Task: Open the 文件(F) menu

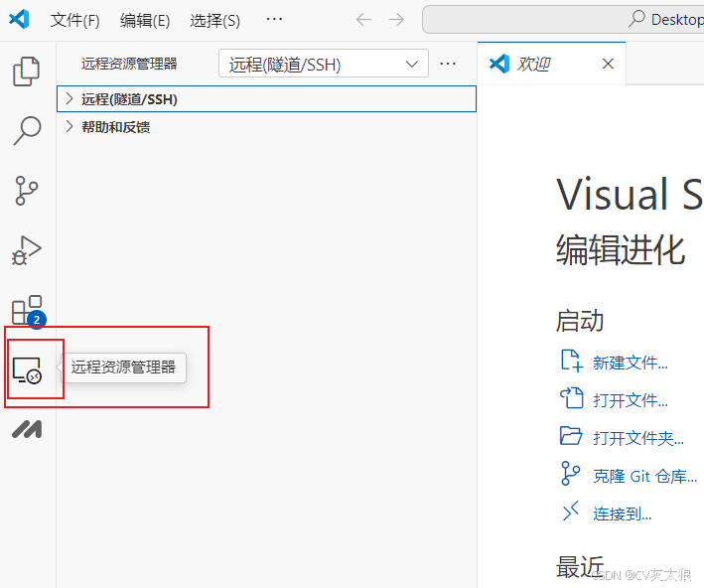Action: tap(75, 20)
